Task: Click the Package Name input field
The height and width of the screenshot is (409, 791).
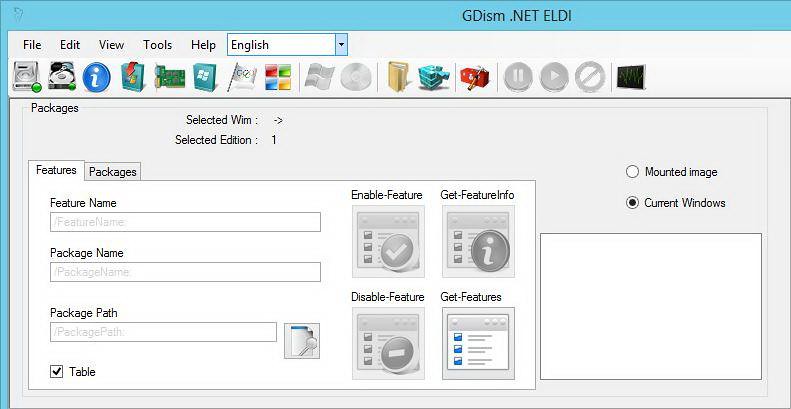Action: coord(185,272)
